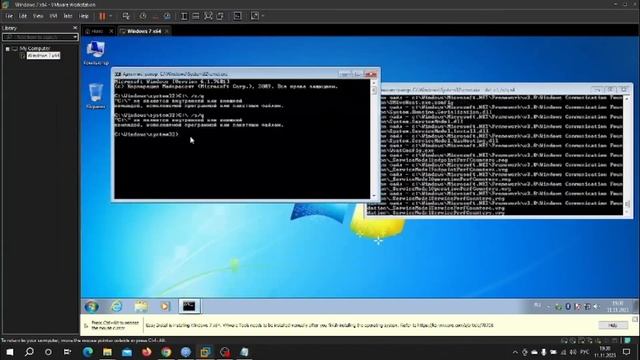The height and width of the screenshot is (360, 640).
Task: Open stretch display dropdown arrow
Action: pyautogui.click(x=263, y=16)
